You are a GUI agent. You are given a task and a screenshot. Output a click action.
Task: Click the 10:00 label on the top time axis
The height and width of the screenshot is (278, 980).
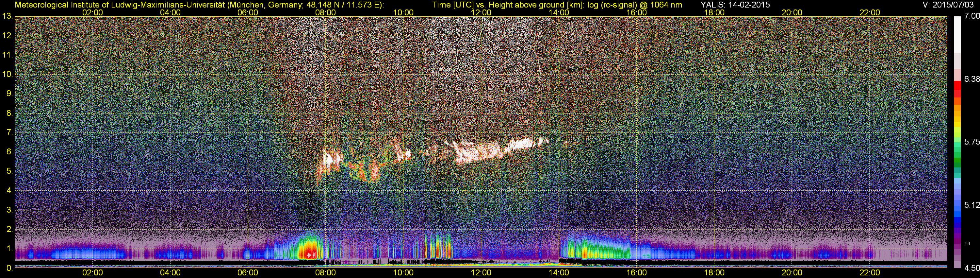[x=403, y=12]
